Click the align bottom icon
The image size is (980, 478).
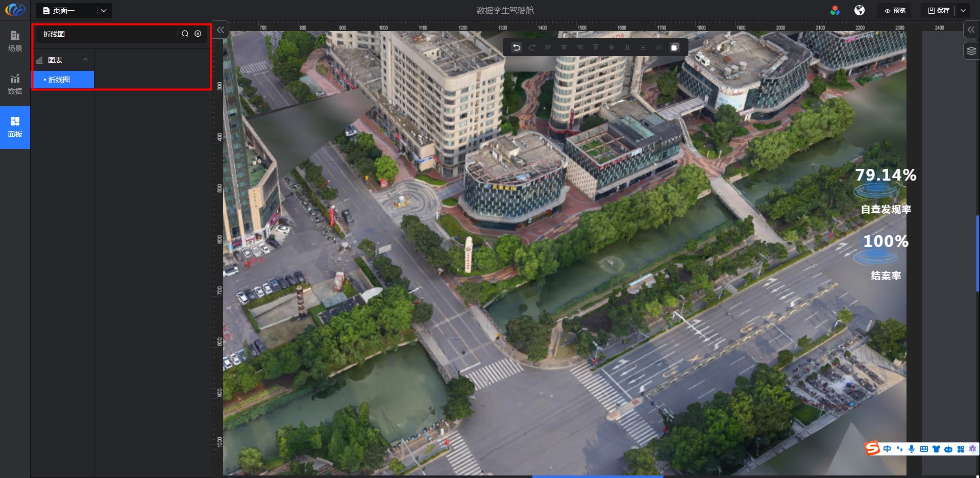(627, 47)
